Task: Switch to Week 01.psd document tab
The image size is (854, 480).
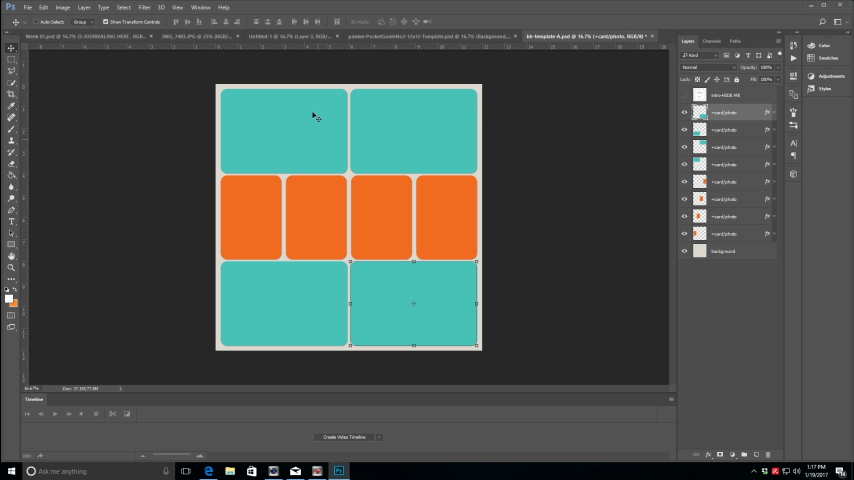Action: click(86, 37)
